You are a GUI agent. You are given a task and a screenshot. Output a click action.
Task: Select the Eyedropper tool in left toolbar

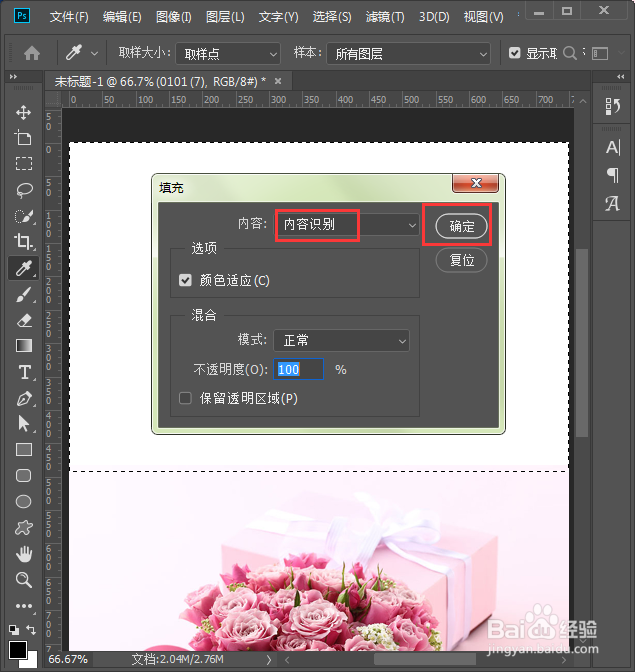point(24,268)
